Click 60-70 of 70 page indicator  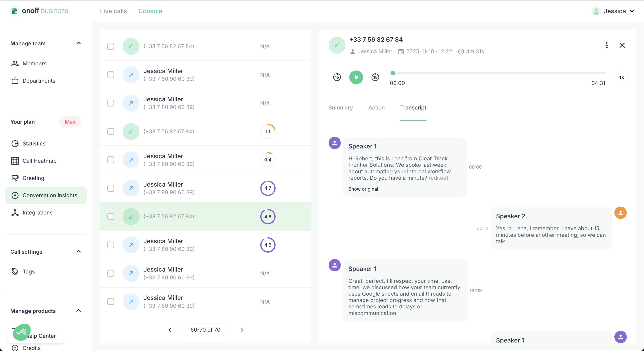pos(206,330)
